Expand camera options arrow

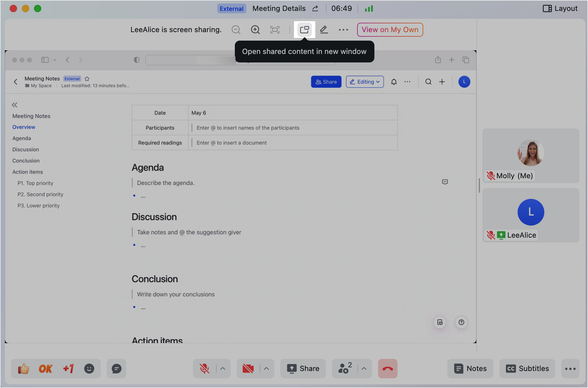266,369
